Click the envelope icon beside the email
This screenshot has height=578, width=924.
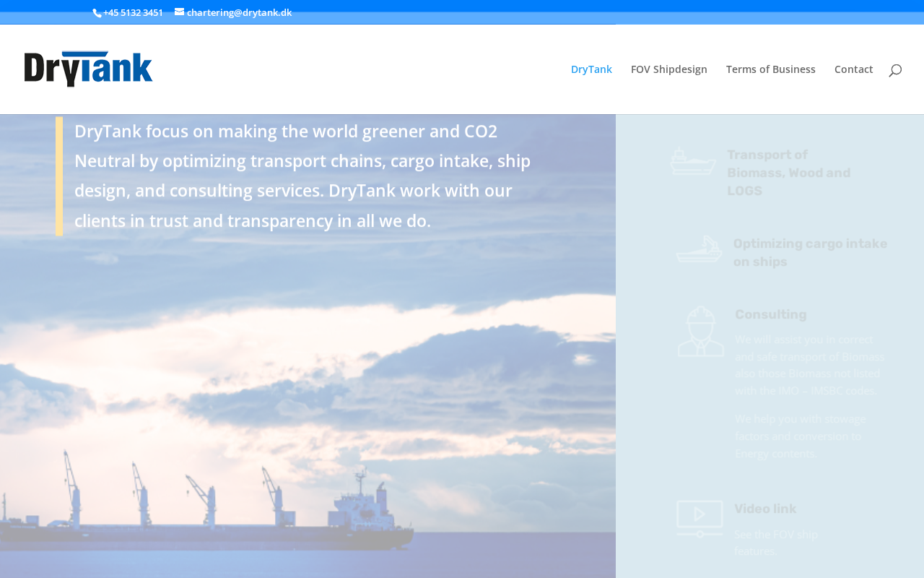coord(180,12)
